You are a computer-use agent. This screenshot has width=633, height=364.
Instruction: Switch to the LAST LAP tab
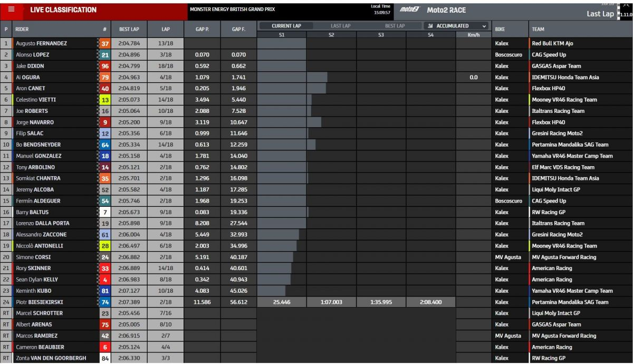340,26
